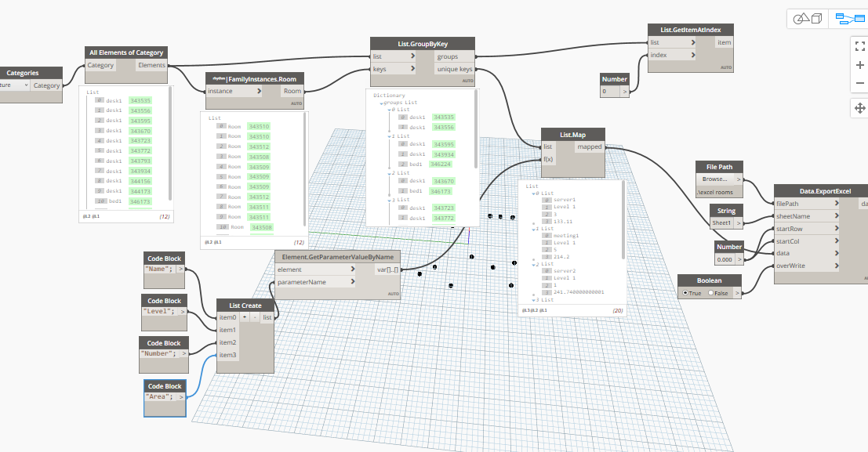This screenshot has height=452, width=868.
Task: Click the "Name" Code Block output arrow
Action: tap(181, 269)
